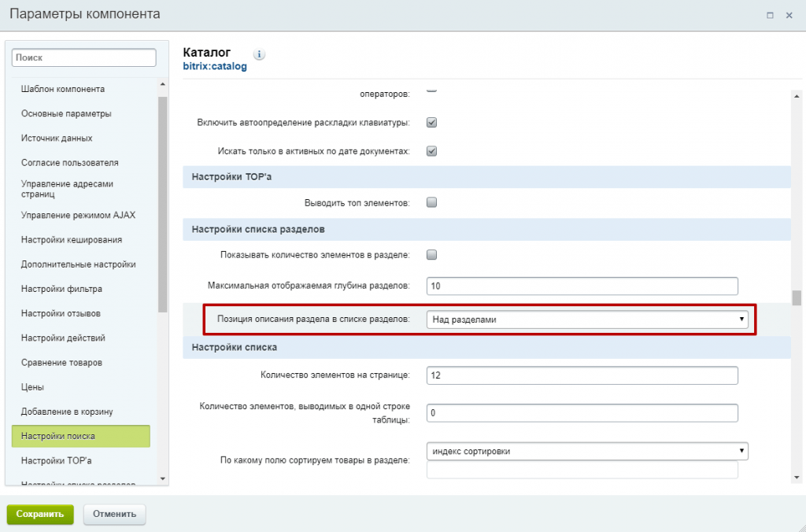Click the Поиск search field
Viewport: 806px width, 532px height.
(x=84, y=57)
